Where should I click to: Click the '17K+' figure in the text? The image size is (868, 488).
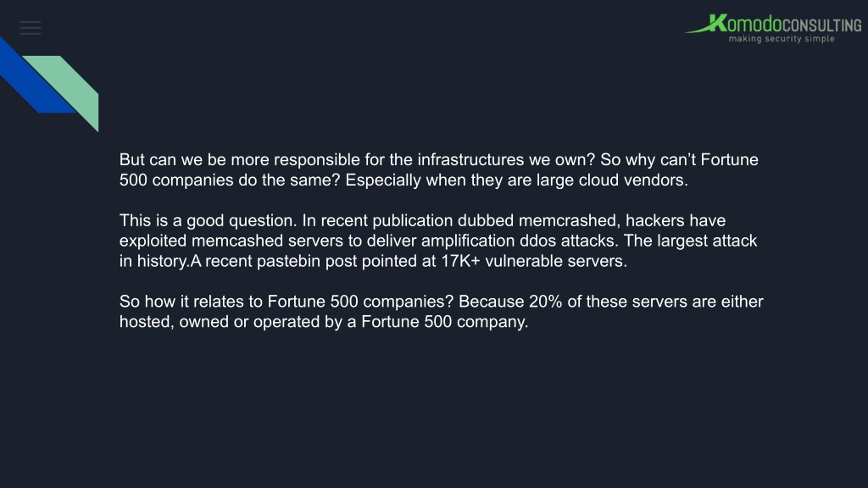click(x=460, y=261)
